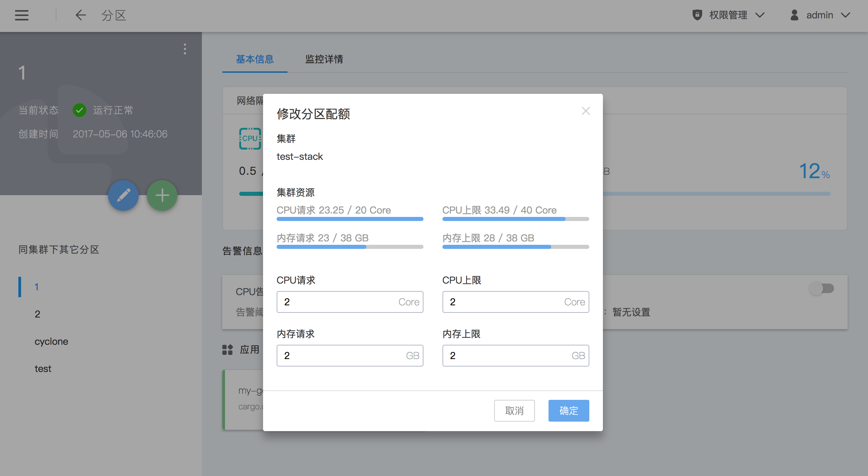Screen dimensions: 868x476
Task: Click the green plus add button
Action: click(x=162, y=195)
